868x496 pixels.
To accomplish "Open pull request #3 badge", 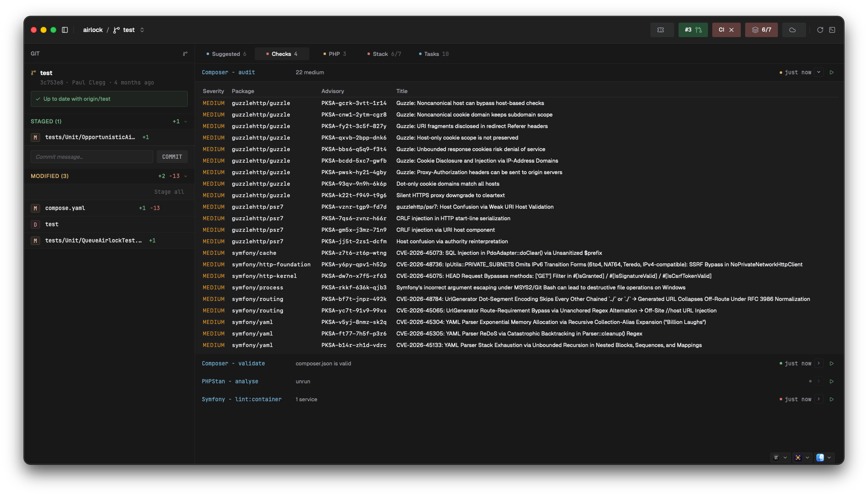I will 693,30.
